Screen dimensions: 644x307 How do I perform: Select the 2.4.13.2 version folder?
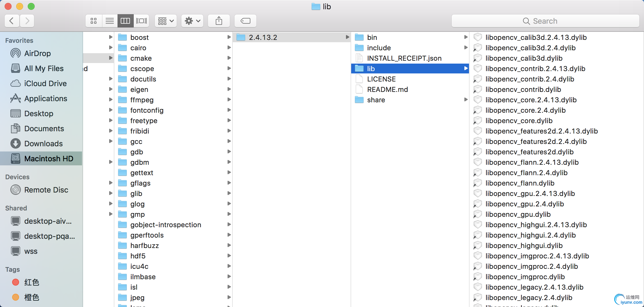(292, 37)
